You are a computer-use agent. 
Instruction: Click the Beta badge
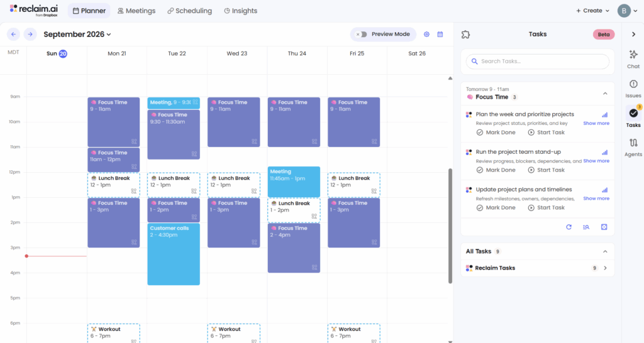pyautogui.click(x=604, y=35)
